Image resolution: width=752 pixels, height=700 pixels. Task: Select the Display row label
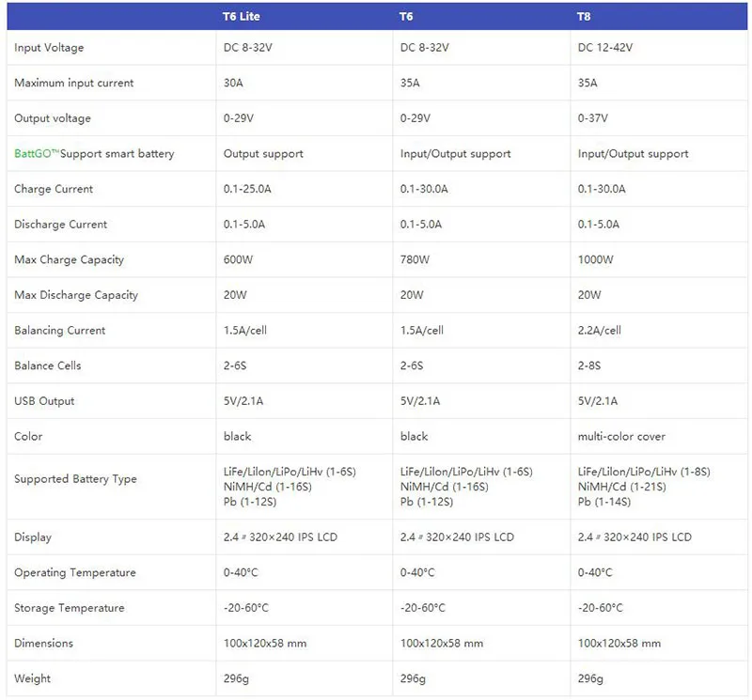(x=33, y=537)
